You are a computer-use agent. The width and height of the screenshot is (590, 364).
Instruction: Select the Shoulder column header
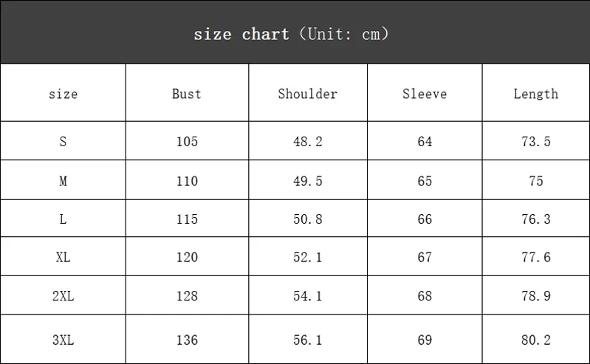[x=307, y=94]
